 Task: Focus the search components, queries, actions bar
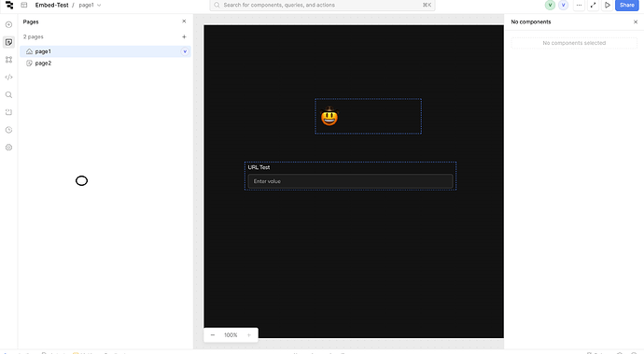point(322,5)
